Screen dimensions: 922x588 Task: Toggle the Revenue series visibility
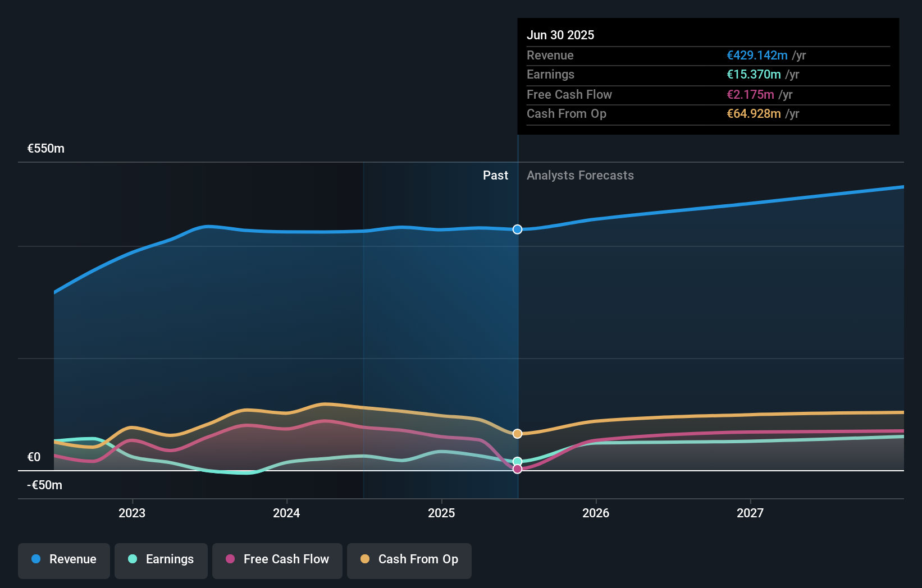point(63,559)
